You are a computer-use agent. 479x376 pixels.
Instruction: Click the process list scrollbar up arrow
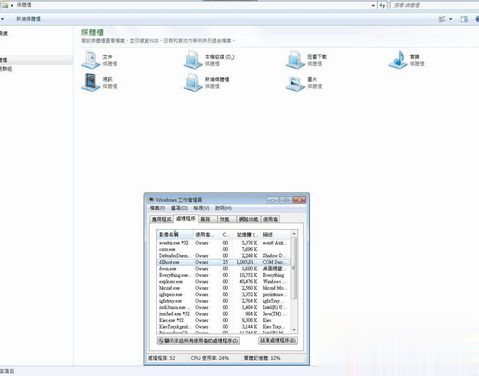point(294,234)
